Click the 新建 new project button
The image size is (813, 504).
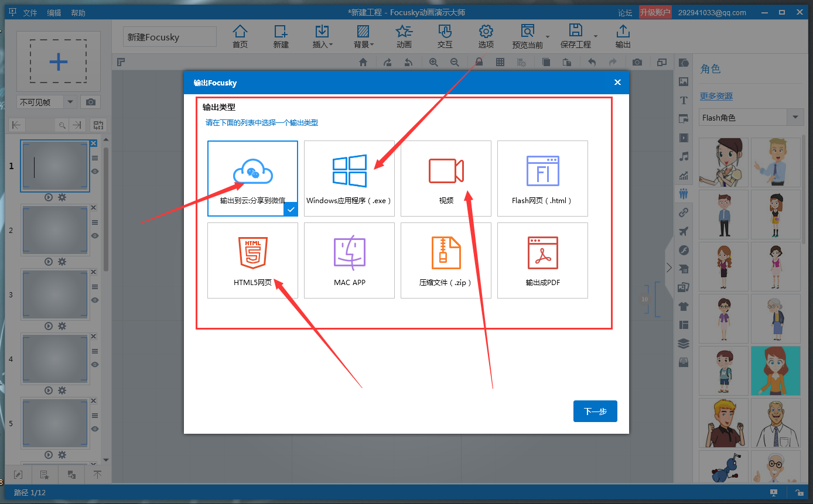click(281, 36)
